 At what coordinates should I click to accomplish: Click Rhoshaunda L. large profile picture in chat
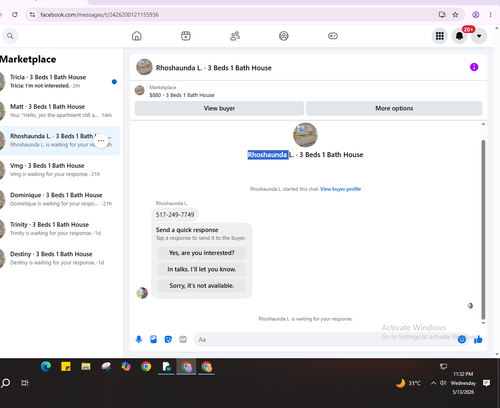pyautogui.click(x=305, y=135)
